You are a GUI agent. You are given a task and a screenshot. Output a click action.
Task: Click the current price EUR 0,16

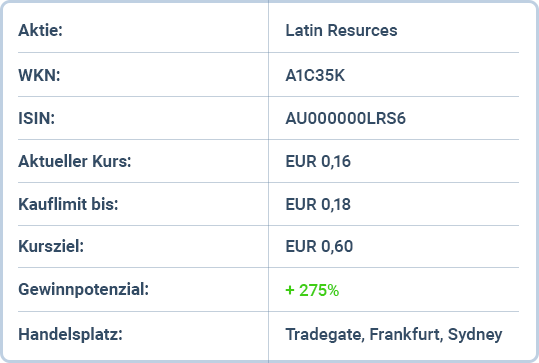[x=318, y=162]
